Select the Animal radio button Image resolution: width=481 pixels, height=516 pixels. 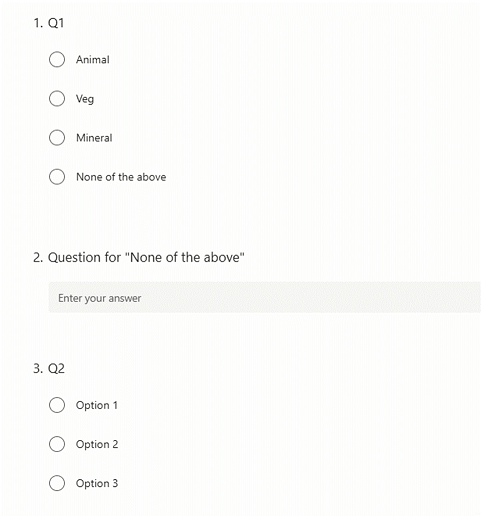click(57, 60)
